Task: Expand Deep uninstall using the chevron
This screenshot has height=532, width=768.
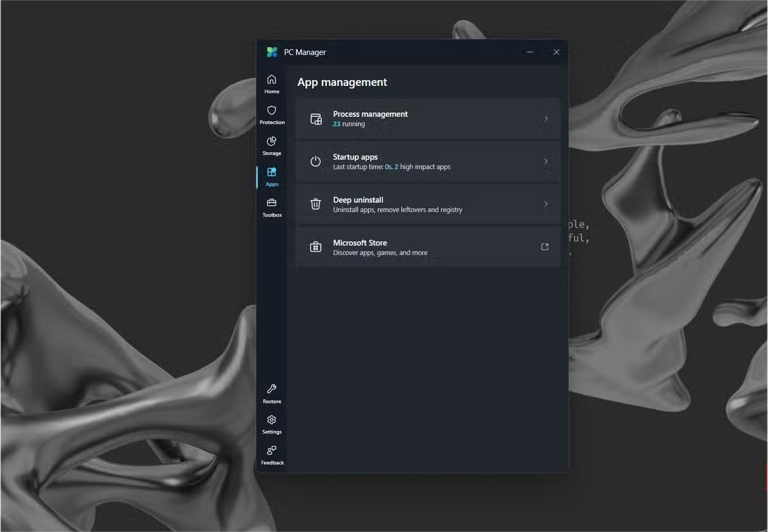Action: 545,204
